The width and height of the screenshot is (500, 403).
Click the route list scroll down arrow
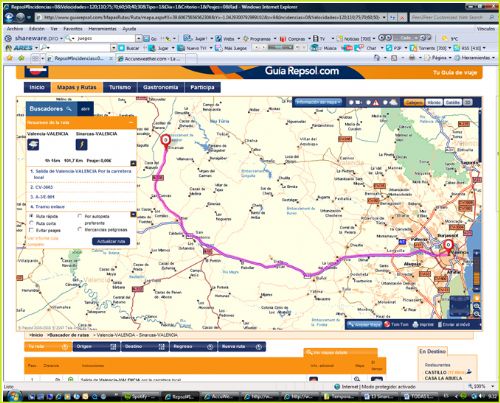133,214
